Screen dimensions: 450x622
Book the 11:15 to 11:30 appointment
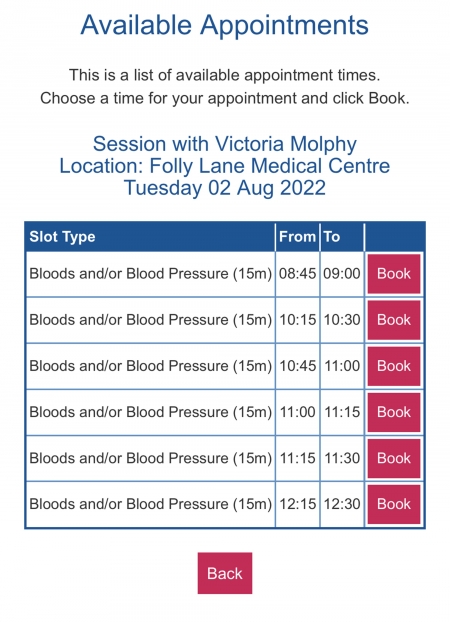point(394,458)
